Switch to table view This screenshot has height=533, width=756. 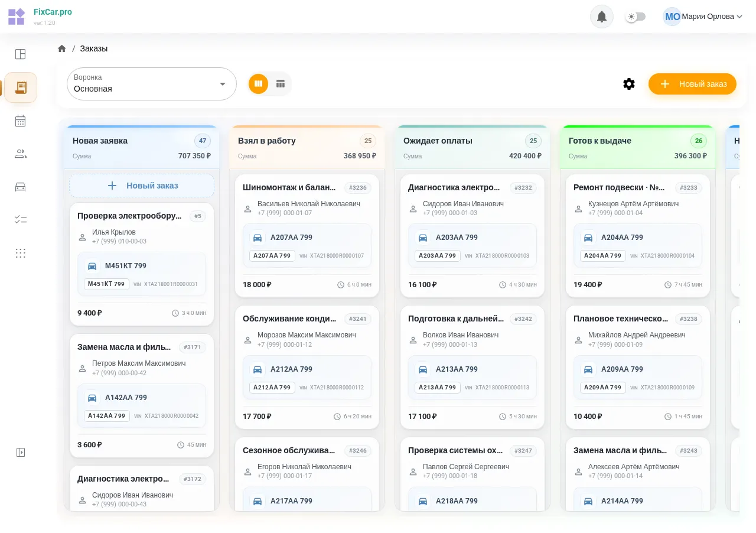(281, 84)
